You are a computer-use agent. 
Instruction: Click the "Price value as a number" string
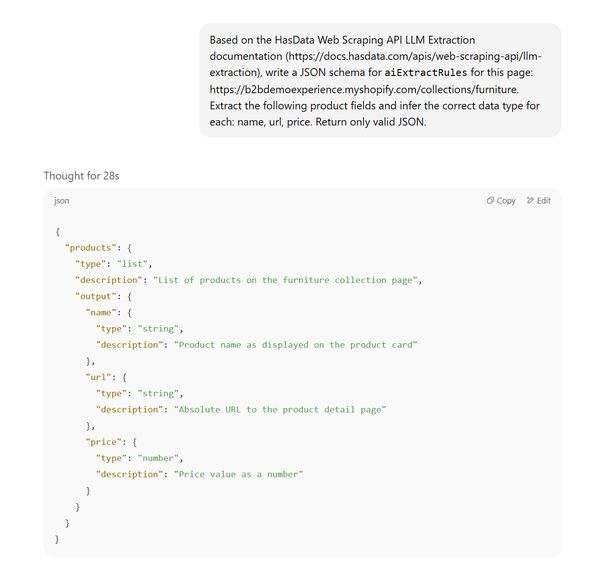[238, 475]
